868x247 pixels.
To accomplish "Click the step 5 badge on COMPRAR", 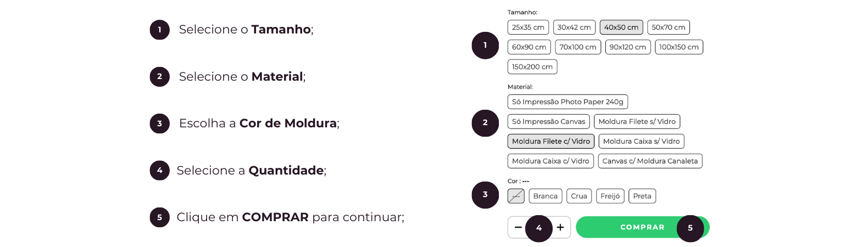I will pyautogui.click(x=691, y=228).
